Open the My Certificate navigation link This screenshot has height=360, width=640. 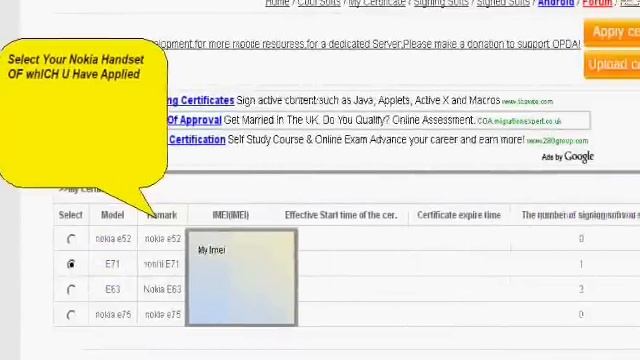click(377, 3)
